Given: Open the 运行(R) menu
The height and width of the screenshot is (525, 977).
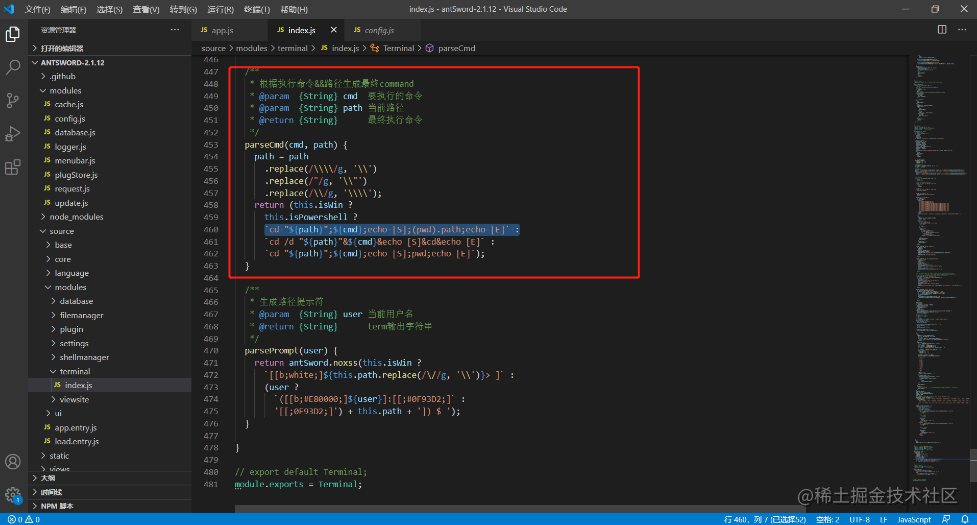Looking at the screenshot, I should tap(221, 9).
